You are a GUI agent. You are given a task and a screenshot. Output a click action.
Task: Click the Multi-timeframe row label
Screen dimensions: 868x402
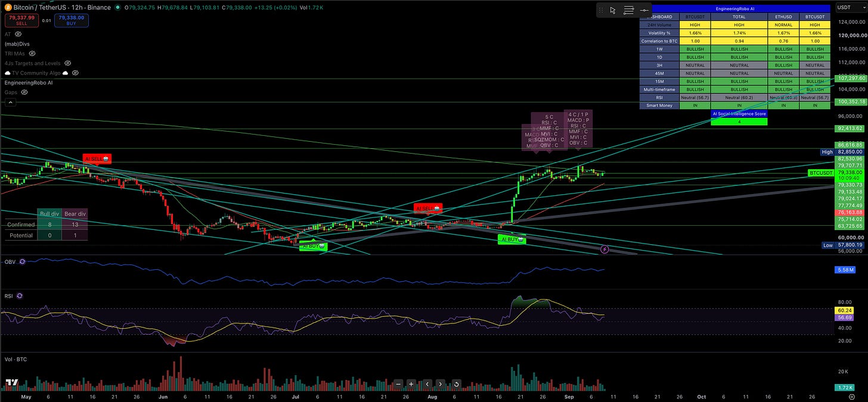coord(660,89)
